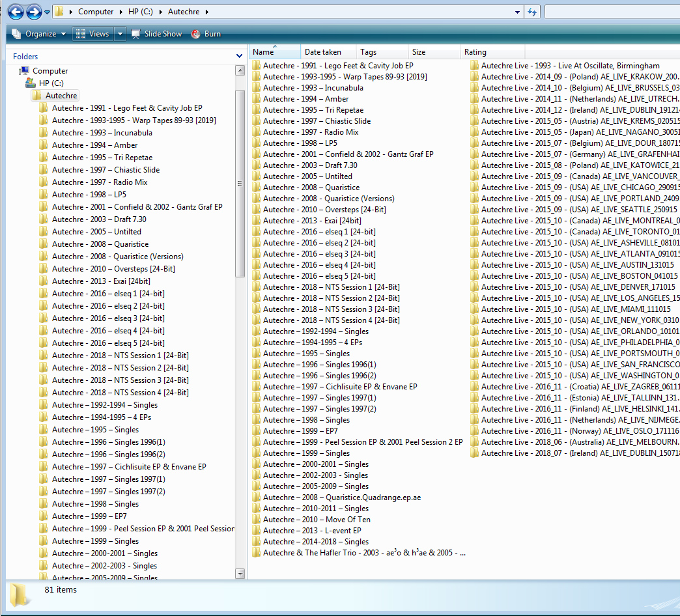The image size is (680, 616).
Task: Sort by Name column header
Action: (x=274, y=52)
